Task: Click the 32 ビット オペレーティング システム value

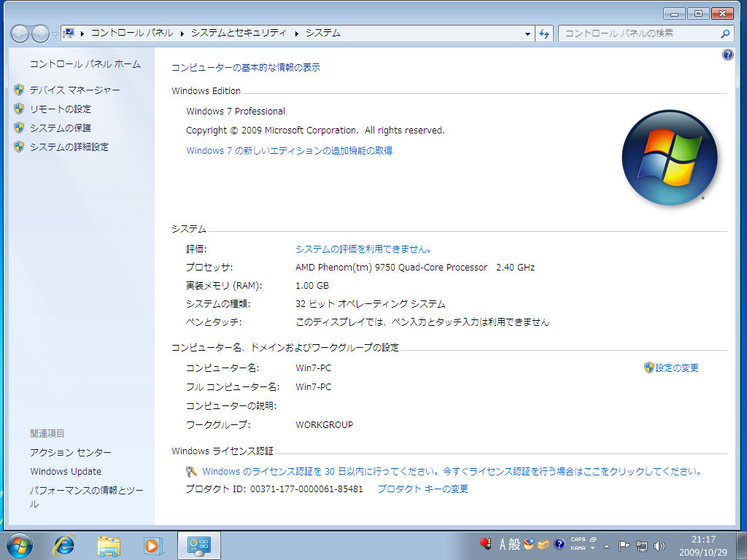Action: pyautogui.click(x=370, y=304)
